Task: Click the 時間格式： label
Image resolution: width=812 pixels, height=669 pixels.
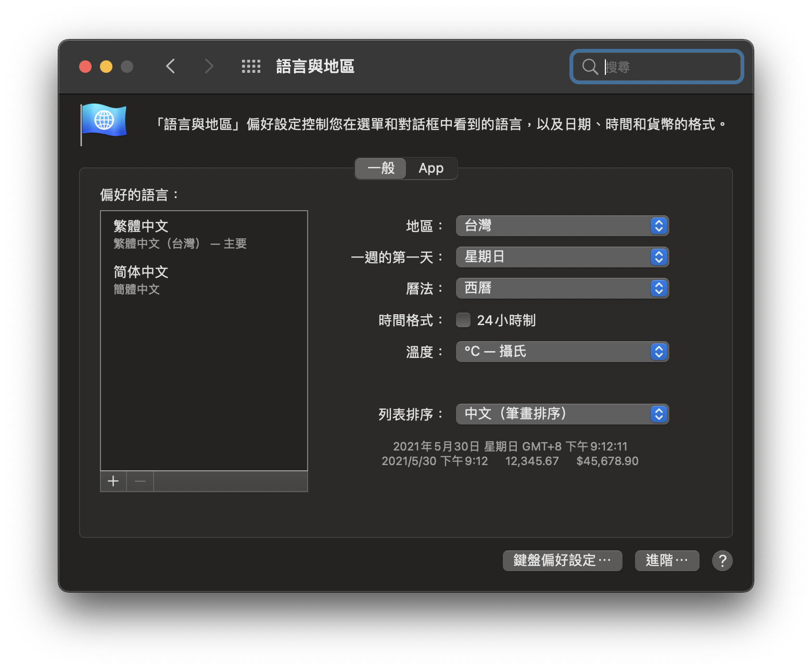Action: (x=411, y=320)
